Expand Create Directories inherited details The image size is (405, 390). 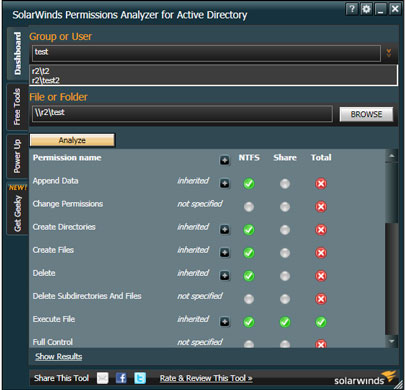point(225,229)
